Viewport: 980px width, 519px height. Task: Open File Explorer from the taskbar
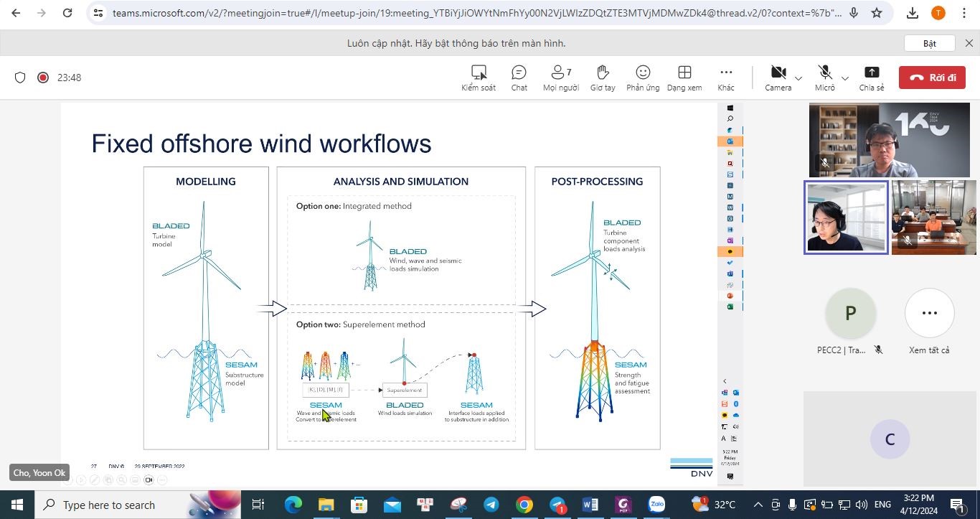coord(326,505)
